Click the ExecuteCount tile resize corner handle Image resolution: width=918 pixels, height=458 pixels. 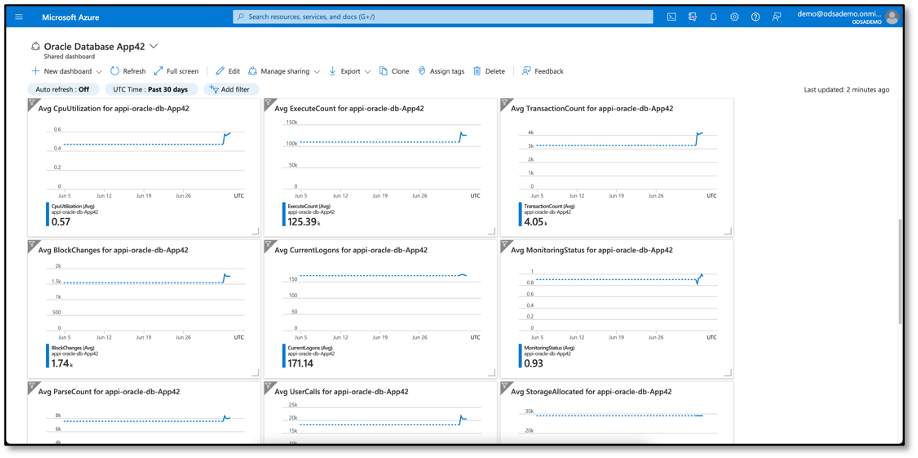491,231
